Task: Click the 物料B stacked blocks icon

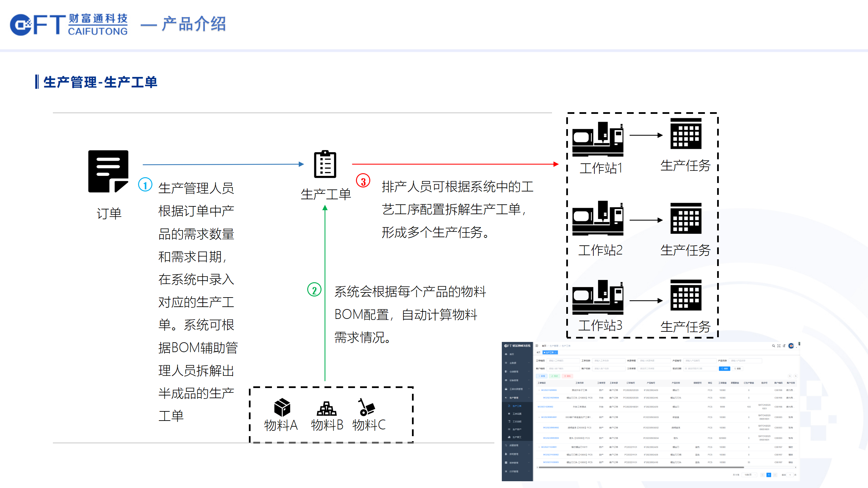Action: coord(327,408)
